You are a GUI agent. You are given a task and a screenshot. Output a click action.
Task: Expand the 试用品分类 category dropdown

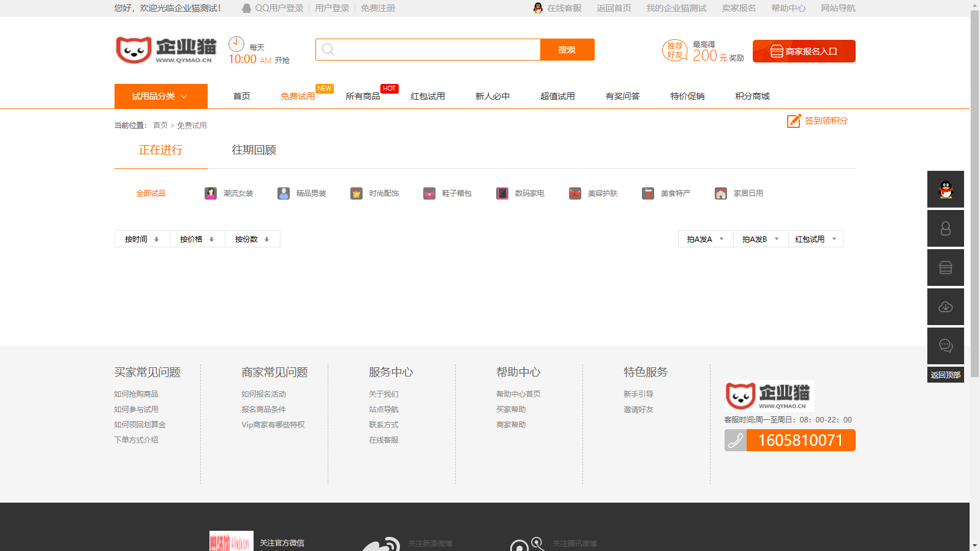tap(160, 96)
